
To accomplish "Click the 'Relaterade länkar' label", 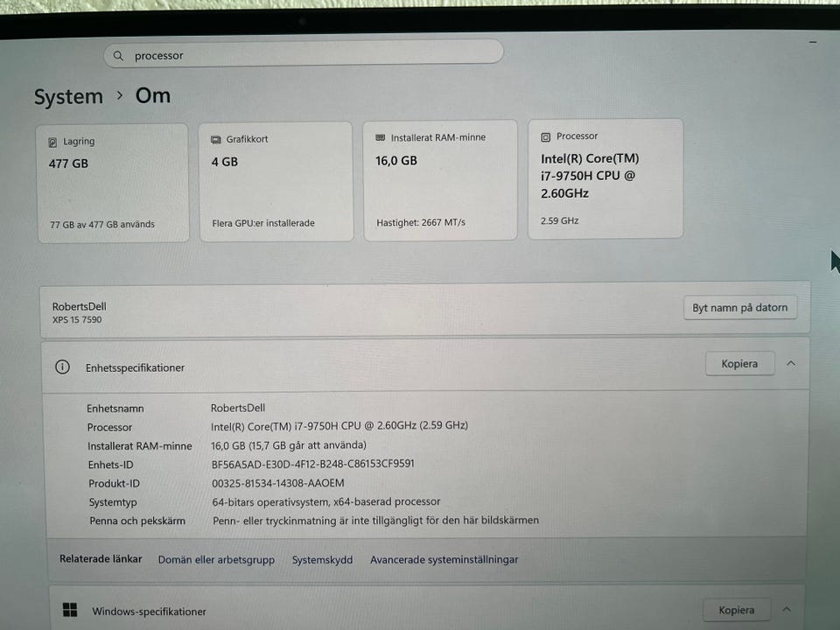I will pos(101,559).
